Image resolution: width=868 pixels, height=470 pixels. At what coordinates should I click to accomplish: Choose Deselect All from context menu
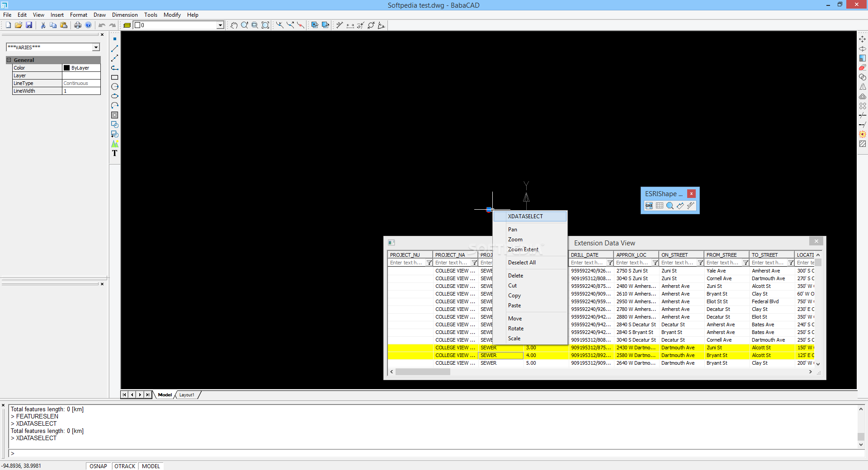530,263
